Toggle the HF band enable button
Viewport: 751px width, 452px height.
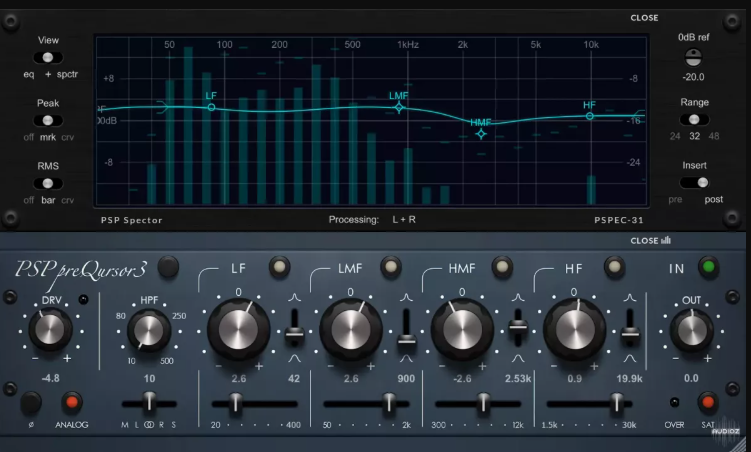(x=614, y=267)
